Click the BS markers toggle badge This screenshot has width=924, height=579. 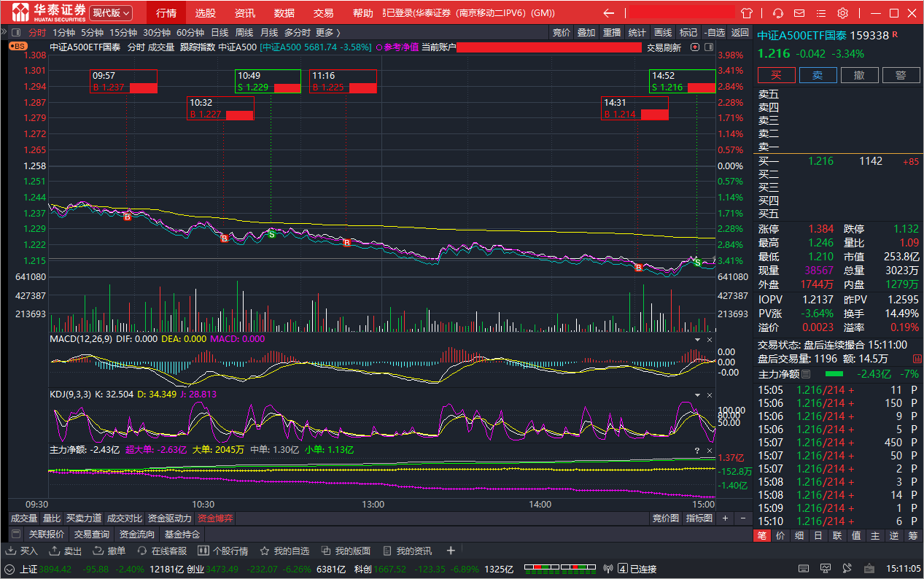[17, 46]
